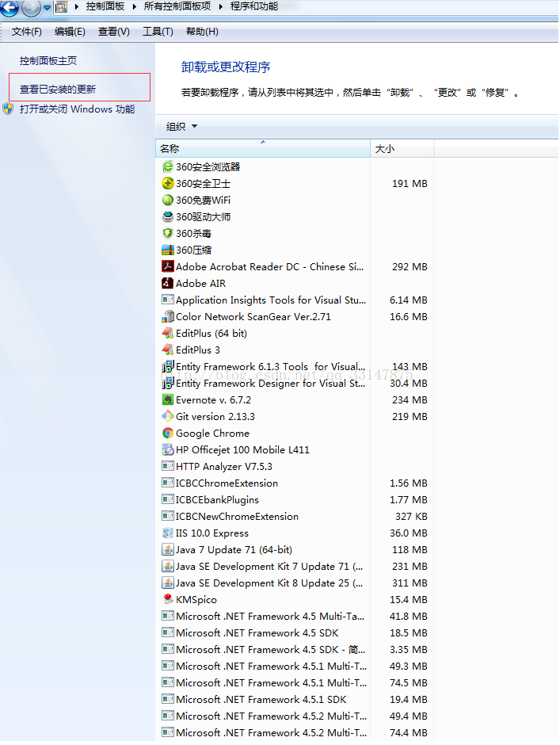This screenshot has width=560, height=745.
Task: Click the Evernote elephant icon
Action: 168,399
